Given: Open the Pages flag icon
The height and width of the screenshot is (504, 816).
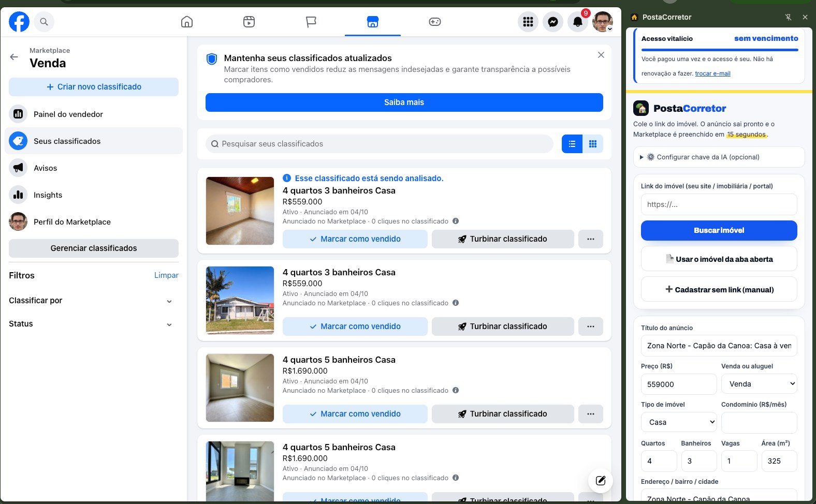Looking at the screenshot, I should tap(311, 22).
